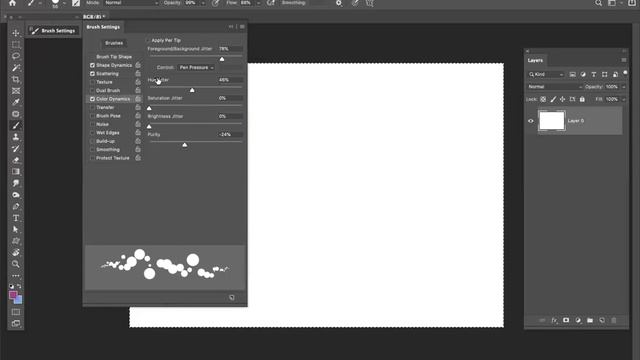Select the Zoom tool

(x=16, y=264)
